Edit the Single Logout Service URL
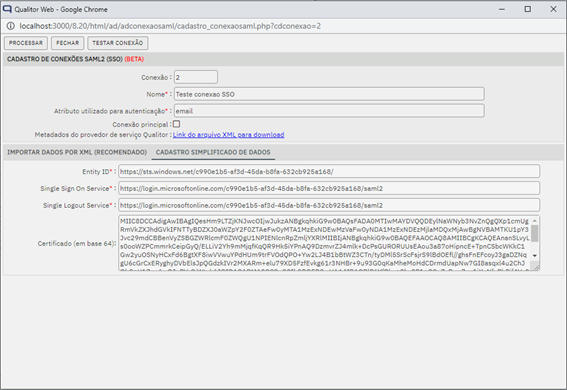Screen dimensions: 567x390 click(x=329, y=205)
